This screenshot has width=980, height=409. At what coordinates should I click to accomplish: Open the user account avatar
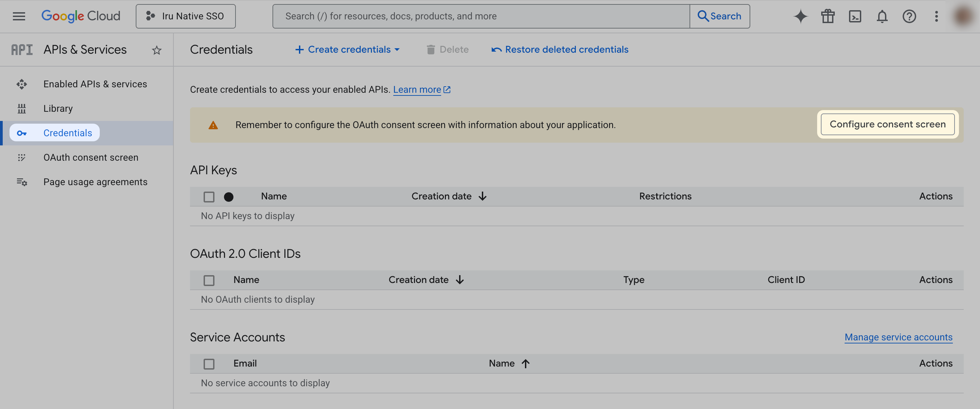(x=963, y=16)
